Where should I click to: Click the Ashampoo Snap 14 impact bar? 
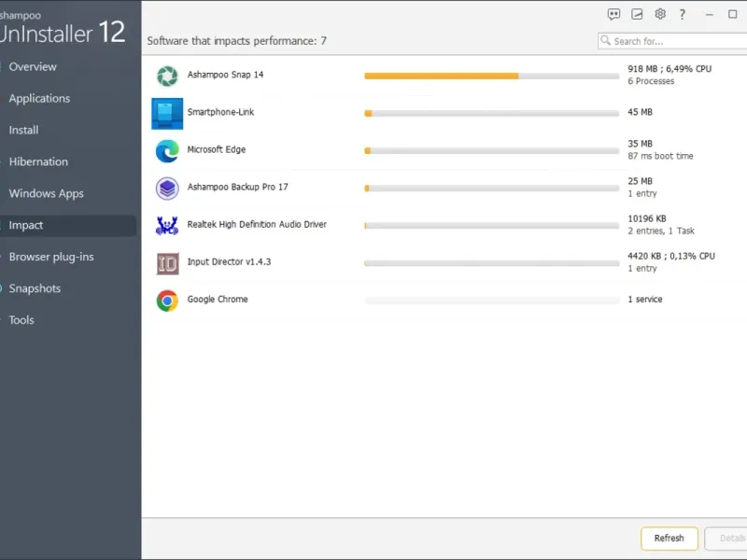[491, 76]
